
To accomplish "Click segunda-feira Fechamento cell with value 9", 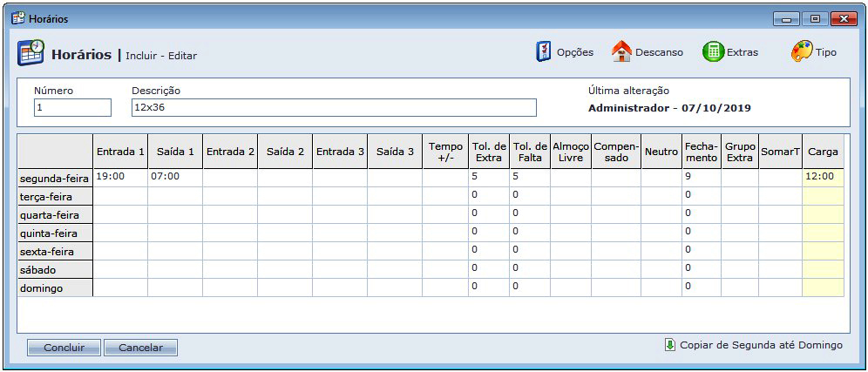I will [701, 177].
